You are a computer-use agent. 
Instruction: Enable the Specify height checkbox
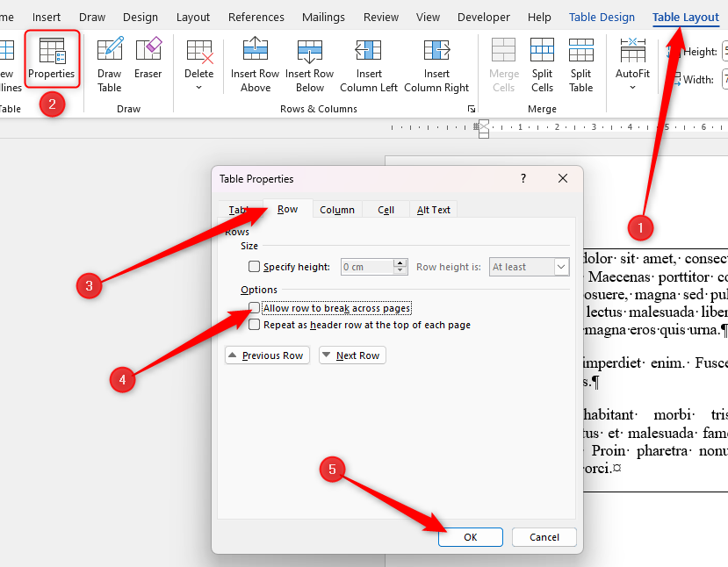[x=253, y=267]
